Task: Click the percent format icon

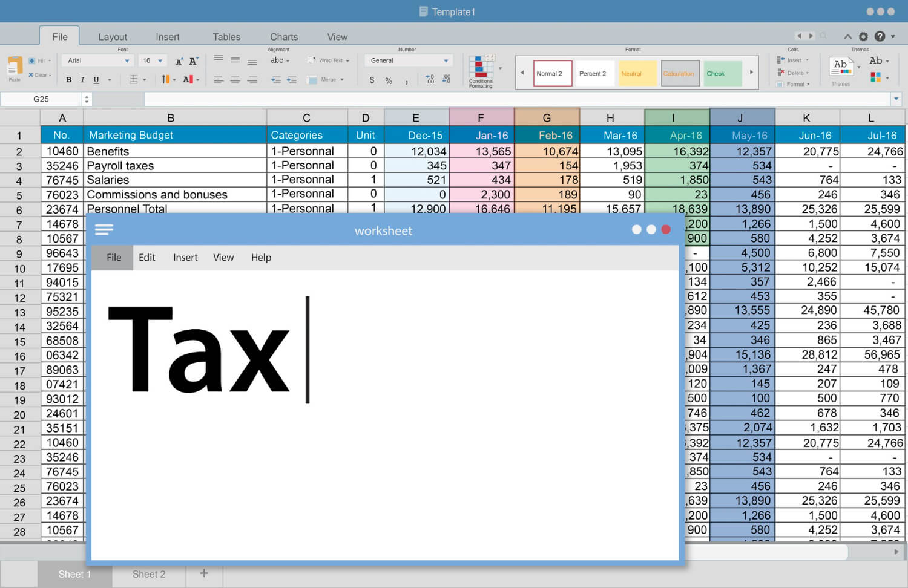Action: pos(388,80)
